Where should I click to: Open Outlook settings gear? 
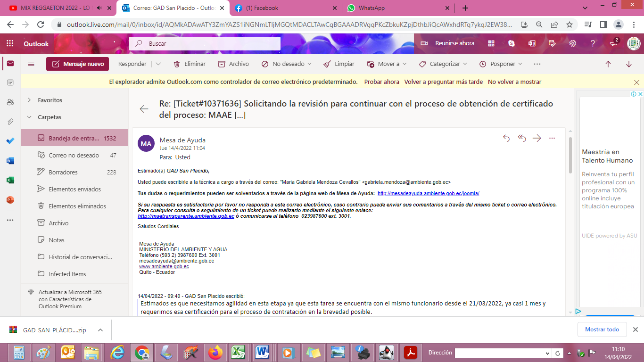tap(572, 43)
